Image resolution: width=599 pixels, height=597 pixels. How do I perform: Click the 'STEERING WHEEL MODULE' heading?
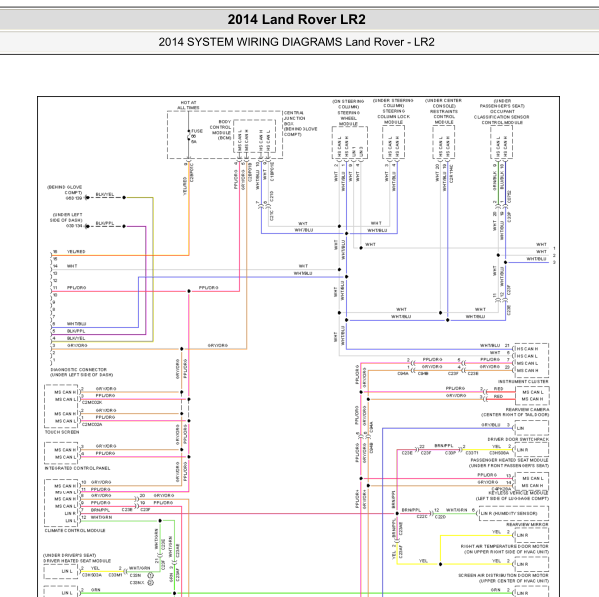click(348, 118)
